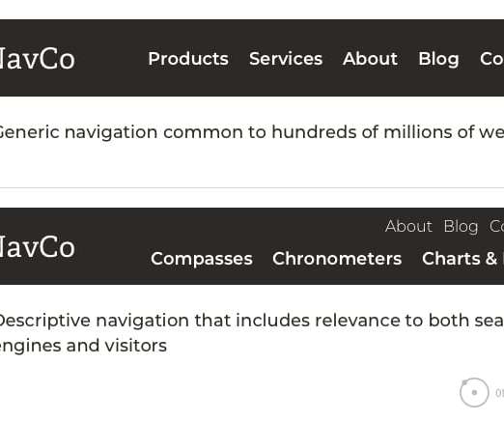Click small About link in secondary nav
Image resolution: width=504 pixels, height=421 pixels.
(408, 226)
